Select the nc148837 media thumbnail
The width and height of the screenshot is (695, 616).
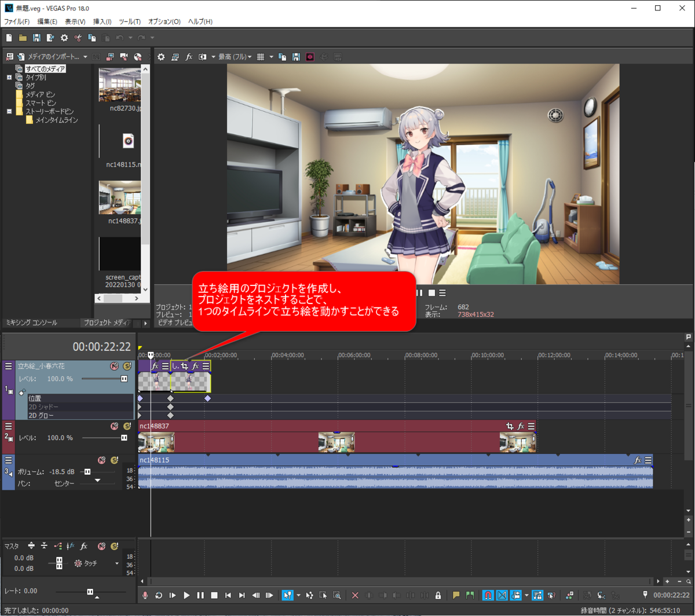120,197
